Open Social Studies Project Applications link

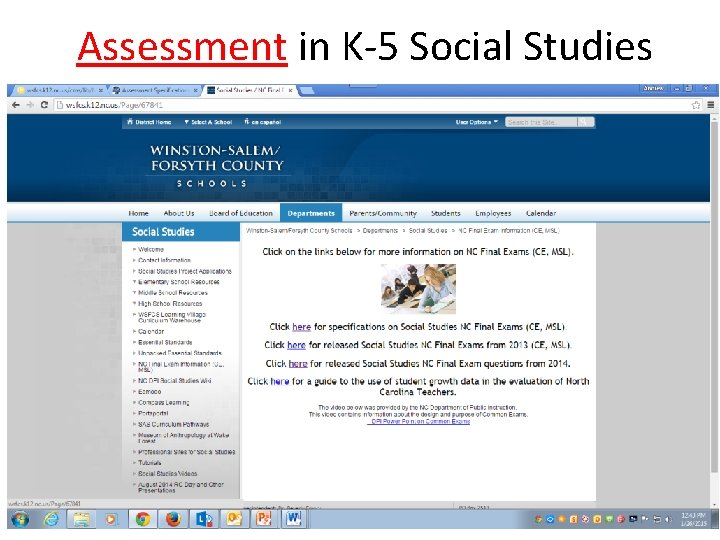point(185,271)
